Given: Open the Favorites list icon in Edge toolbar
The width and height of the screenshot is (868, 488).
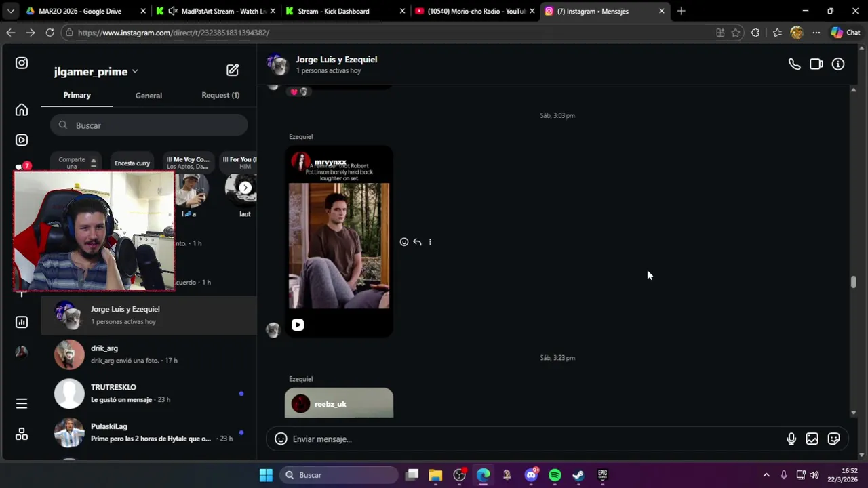Looking at the screenshot, I should tap(777, 33).
